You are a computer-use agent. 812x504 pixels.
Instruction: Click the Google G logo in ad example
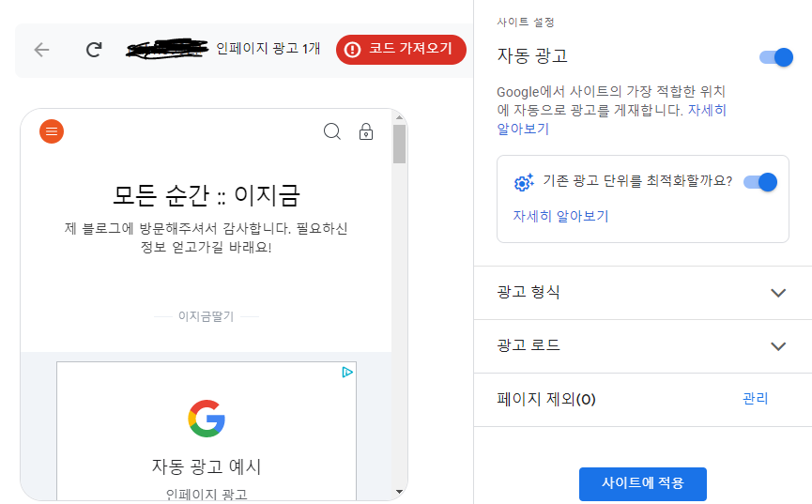click(x=207, y=419)
